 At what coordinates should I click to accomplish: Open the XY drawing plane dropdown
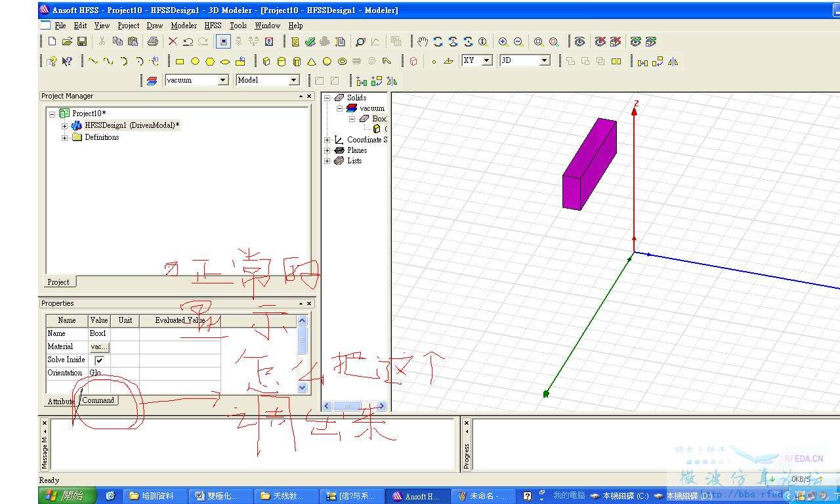click(487, 60)
